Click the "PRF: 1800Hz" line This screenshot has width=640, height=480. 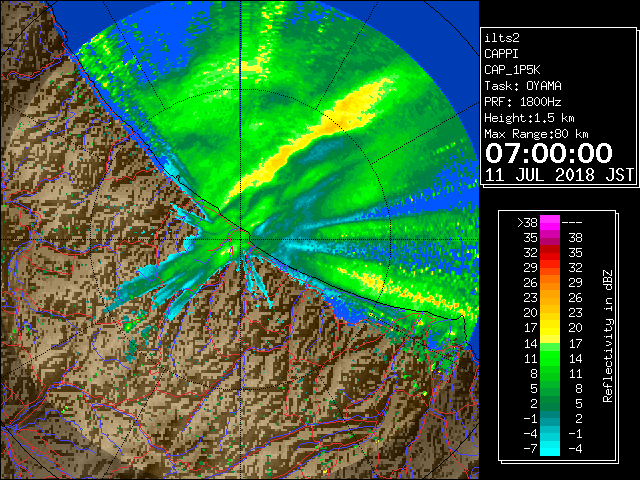523,102
